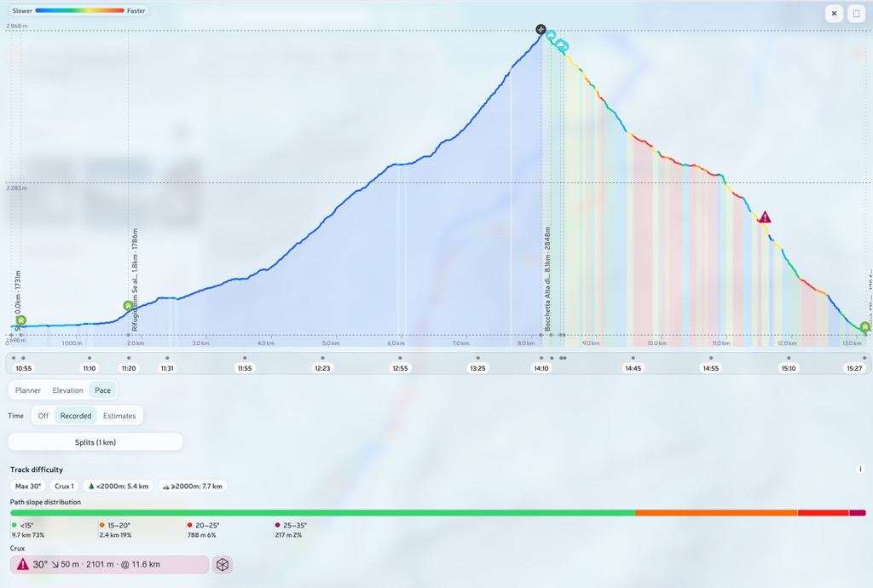Screen dimensions: 873x588
Task: Click the hut icon at the route's end
Action: click(864, 326)
